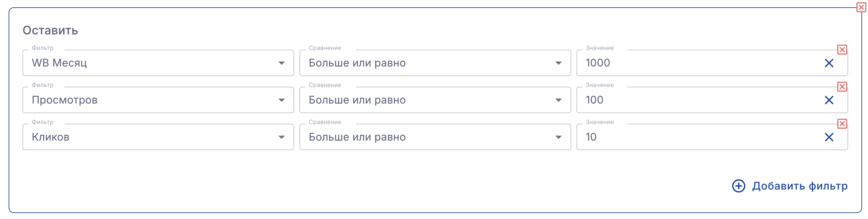Viewport: 868px width, 219px height.
Task: Expand comparison dropdown in Кликов row
Action: (x=435, y=137)
